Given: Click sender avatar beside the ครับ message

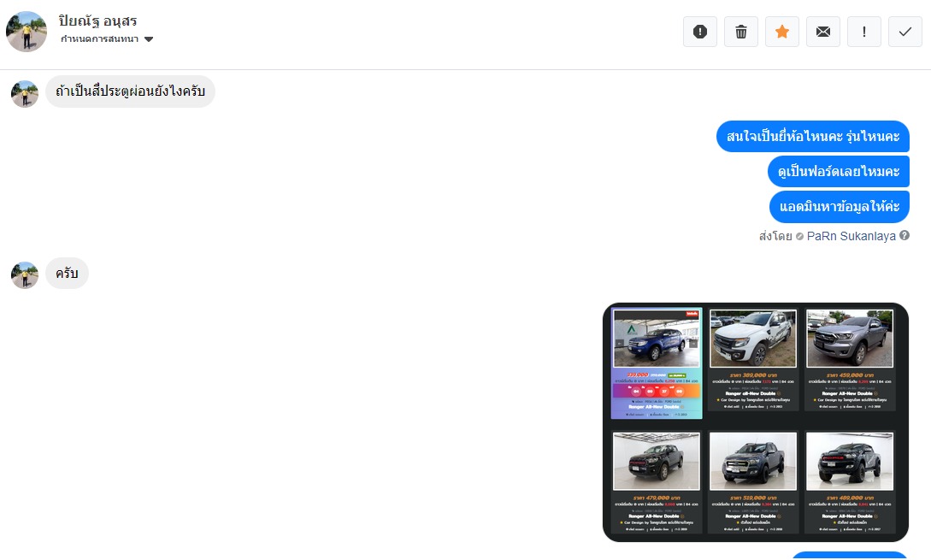Looking at the screenshot, I should [x=24, y=275].
